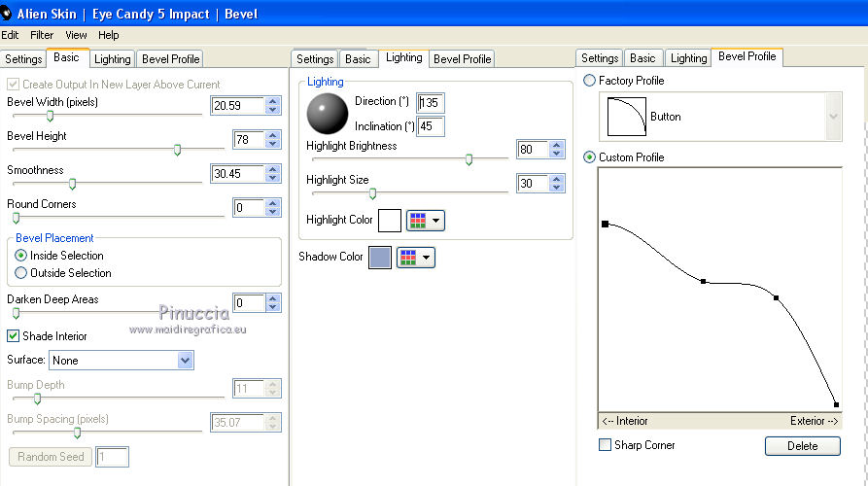Increase Darken Deep Areas with up arrow
Image resolution: width=868 pixels, height=486 pixels.
272,298
